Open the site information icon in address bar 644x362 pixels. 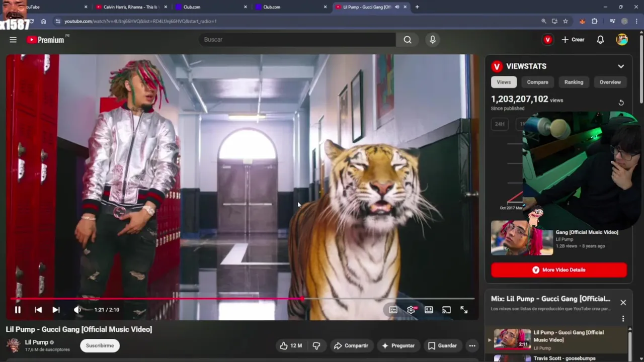coord(58,21)
